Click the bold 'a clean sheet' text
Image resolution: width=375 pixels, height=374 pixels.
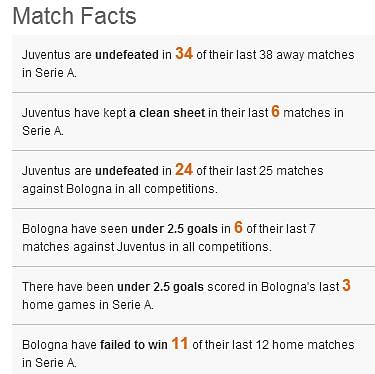pyautogui.click(x=167, y=113)
